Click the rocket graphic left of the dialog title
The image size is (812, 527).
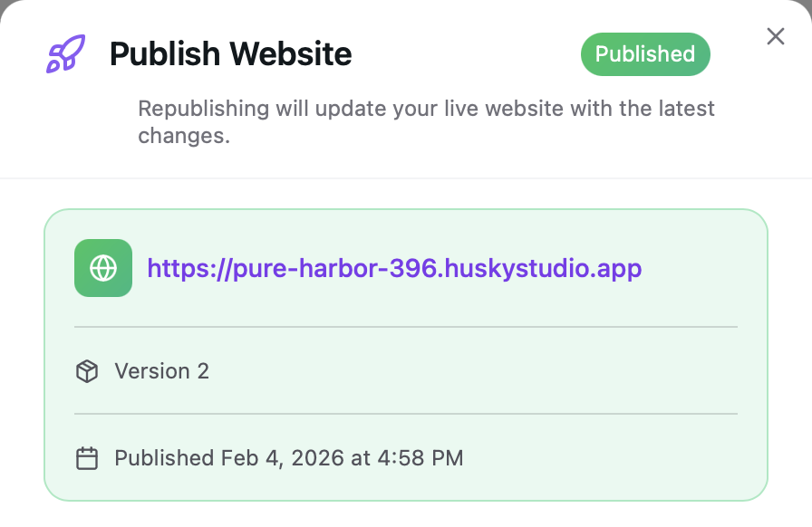tap(63, 54)
